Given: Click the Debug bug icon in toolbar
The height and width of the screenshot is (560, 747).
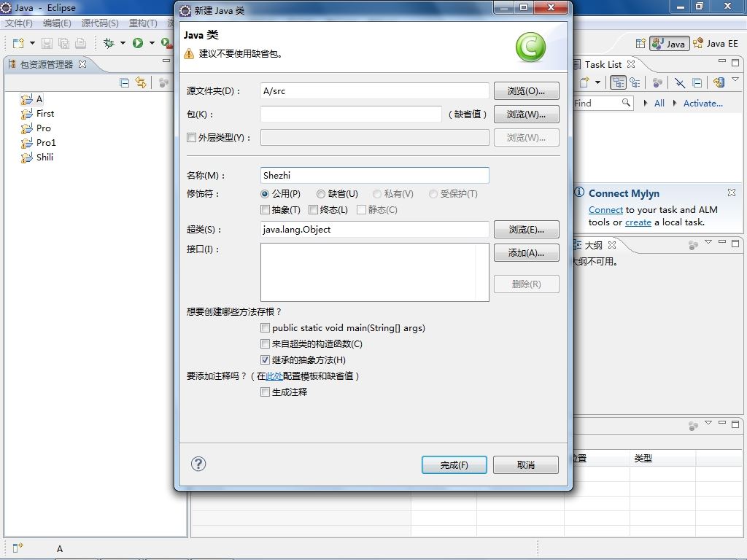Looking at the screenshot, I should [x=109, y=43].
